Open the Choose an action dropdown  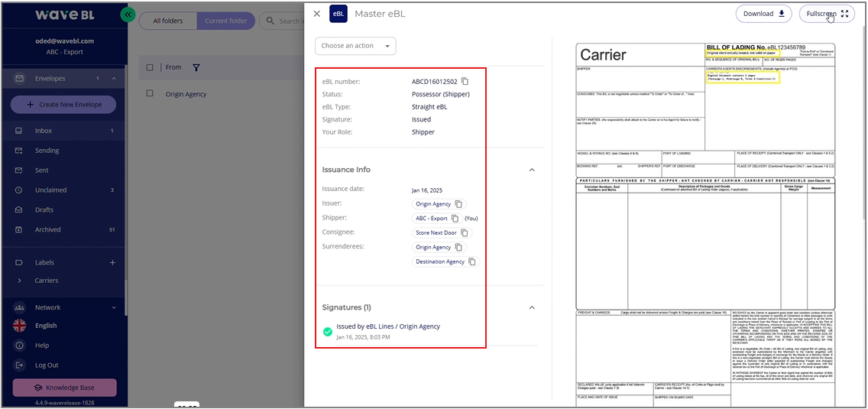[355, 46]
